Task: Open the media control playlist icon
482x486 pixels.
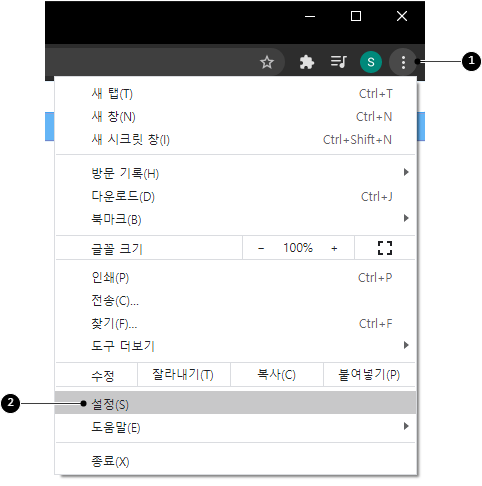Action: tap(338, 62)
